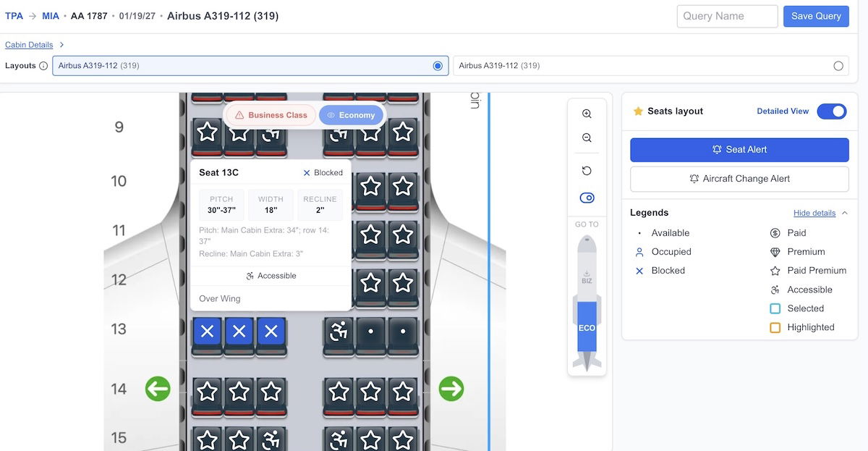Click the green right arrow exit icon
The width and height of the screenshot is (868, 451).
coord(451,389)
